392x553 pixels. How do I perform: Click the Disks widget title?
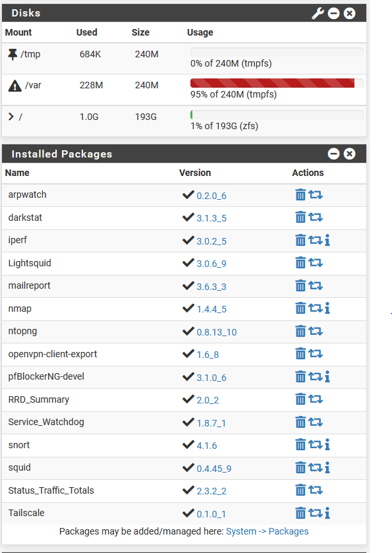(26, 13)
